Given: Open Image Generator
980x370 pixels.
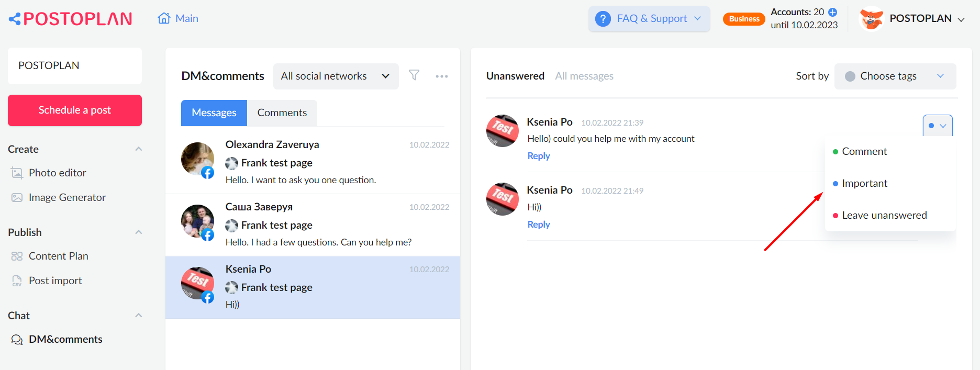Looking at the screenshot, I should click(67, 197).
